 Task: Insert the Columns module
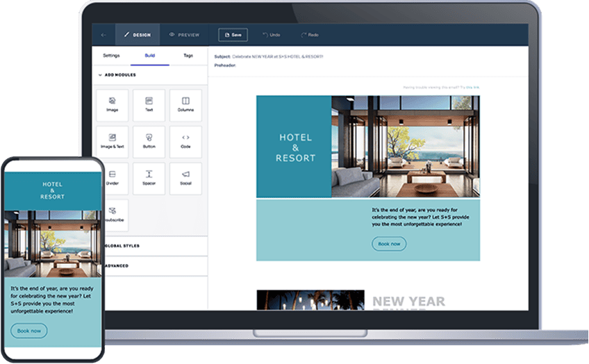pyautogui.click(x=185, y=105)
